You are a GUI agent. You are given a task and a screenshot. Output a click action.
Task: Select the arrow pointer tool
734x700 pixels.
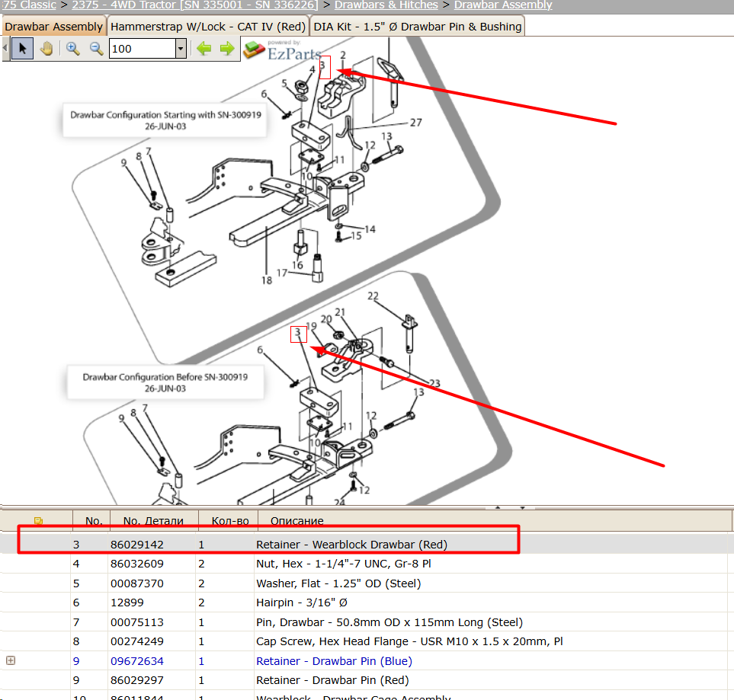[x=22, y=49]
